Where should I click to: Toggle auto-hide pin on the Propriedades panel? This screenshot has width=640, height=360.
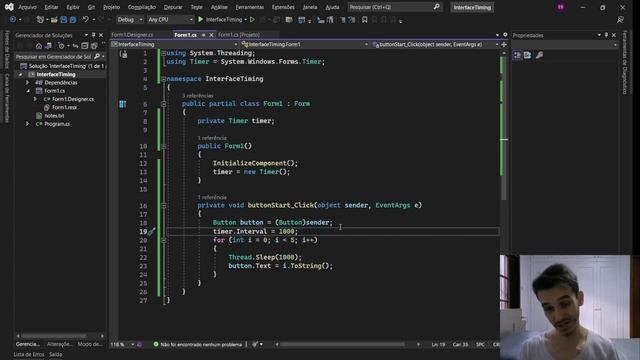pos(606,35)
